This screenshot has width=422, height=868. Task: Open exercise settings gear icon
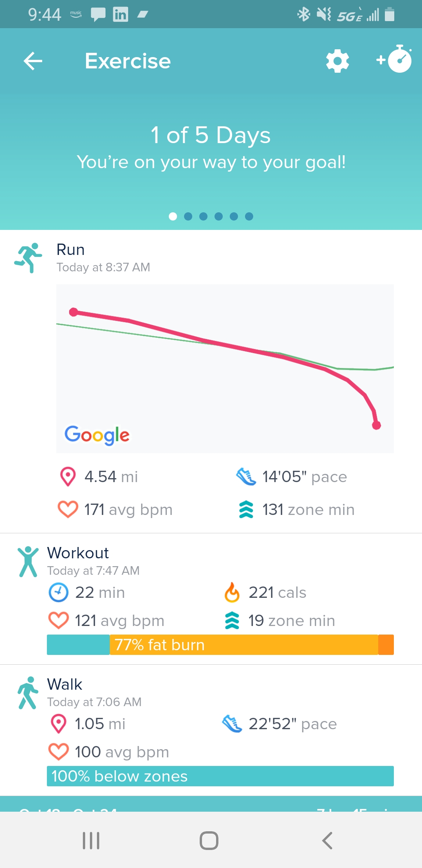point(338,61)
